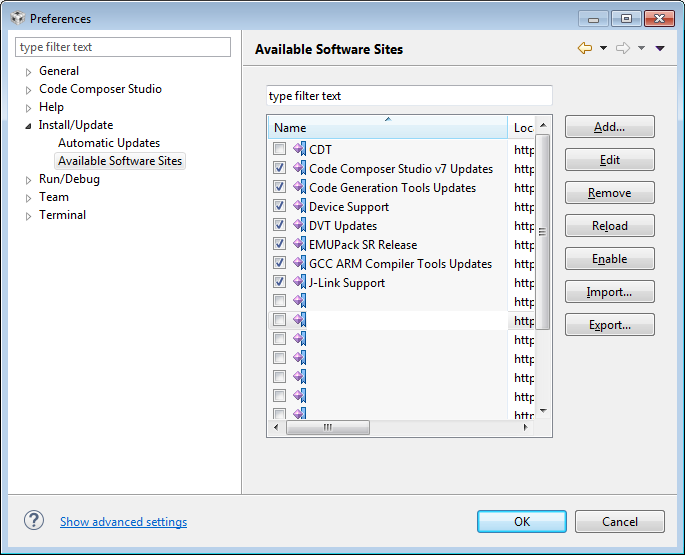This screenshot has width=685, height=555.
Task: Sort by the Name column header
Action: tap(387, 127)
